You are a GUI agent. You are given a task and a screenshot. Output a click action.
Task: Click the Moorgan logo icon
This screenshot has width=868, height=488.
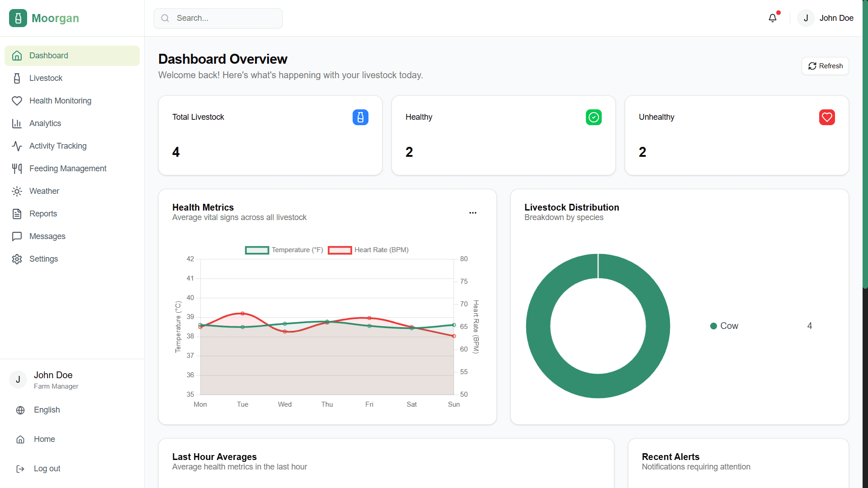click(18, 18)
